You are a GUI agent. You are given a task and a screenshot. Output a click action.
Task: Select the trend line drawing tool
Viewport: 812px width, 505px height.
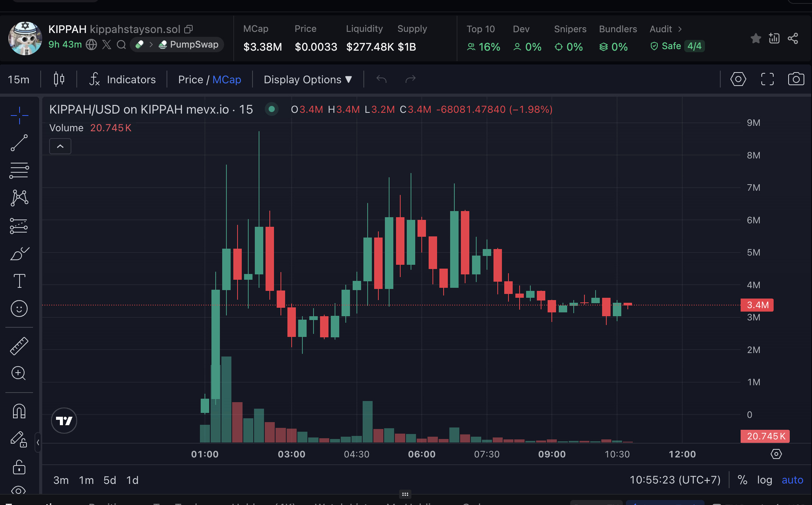tap(19, 143)
